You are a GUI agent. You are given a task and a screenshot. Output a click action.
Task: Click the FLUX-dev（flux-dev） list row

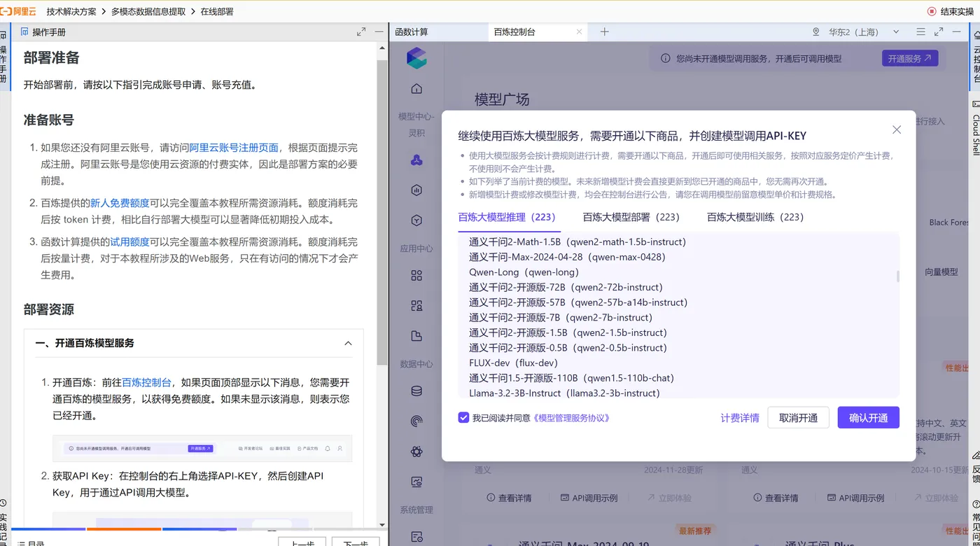click(x=514, y=363)
